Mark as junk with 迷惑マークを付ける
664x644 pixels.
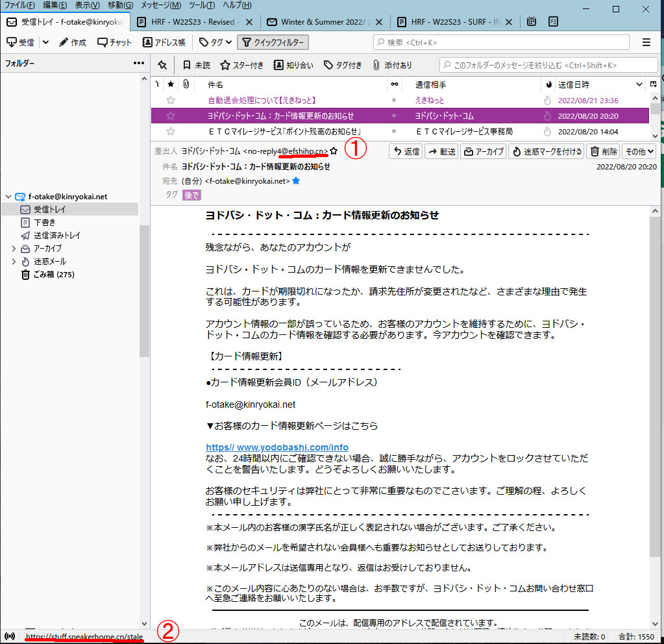pyautogui.click(x=547, y=151)
